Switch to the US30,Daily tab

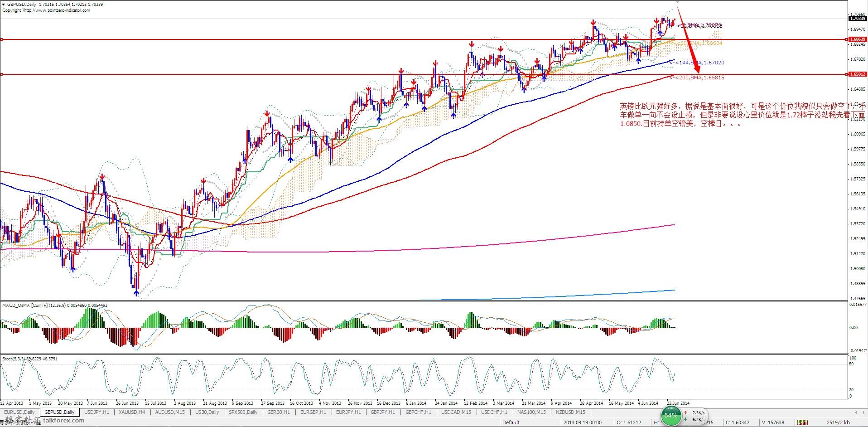tap(207, 412)
